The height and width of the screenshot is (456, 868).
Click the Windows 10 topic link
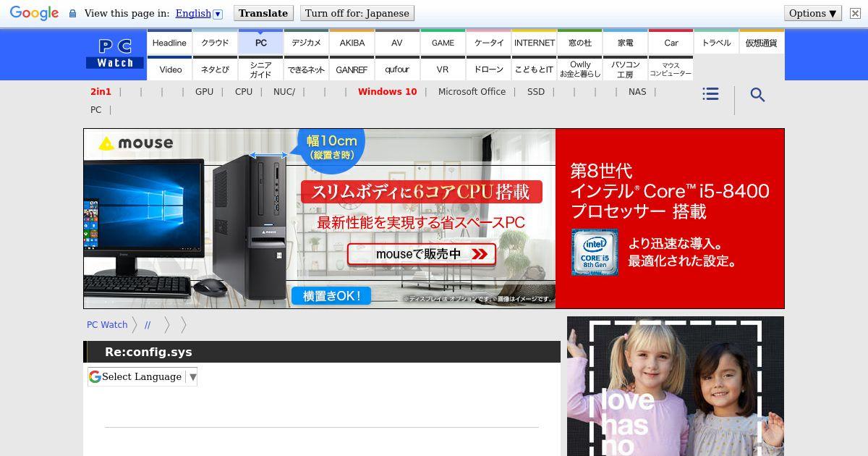(387, 92)
